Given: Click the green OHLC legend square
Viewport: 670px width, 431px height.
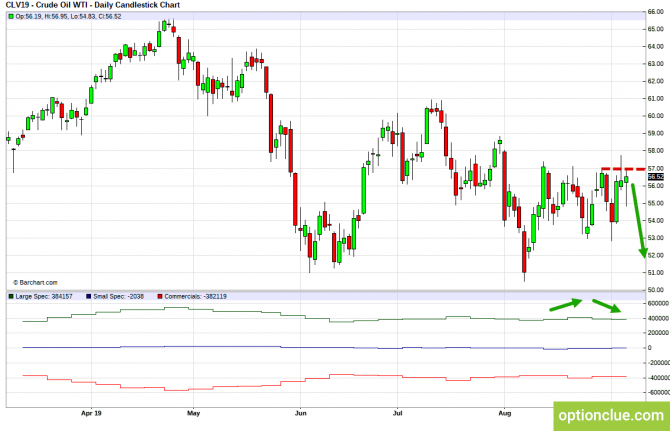Looking at the screenshot, I should click(11, 17).
